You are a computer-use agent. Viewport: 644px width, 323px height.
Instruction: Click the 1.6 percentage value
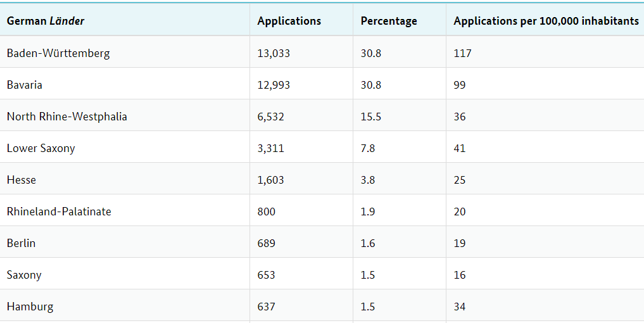pos(368,243)
